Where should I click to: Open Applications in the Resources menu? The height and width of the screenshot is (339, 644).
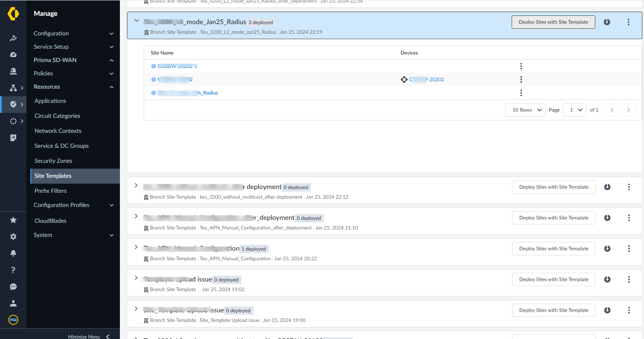(x=50, y=101)
